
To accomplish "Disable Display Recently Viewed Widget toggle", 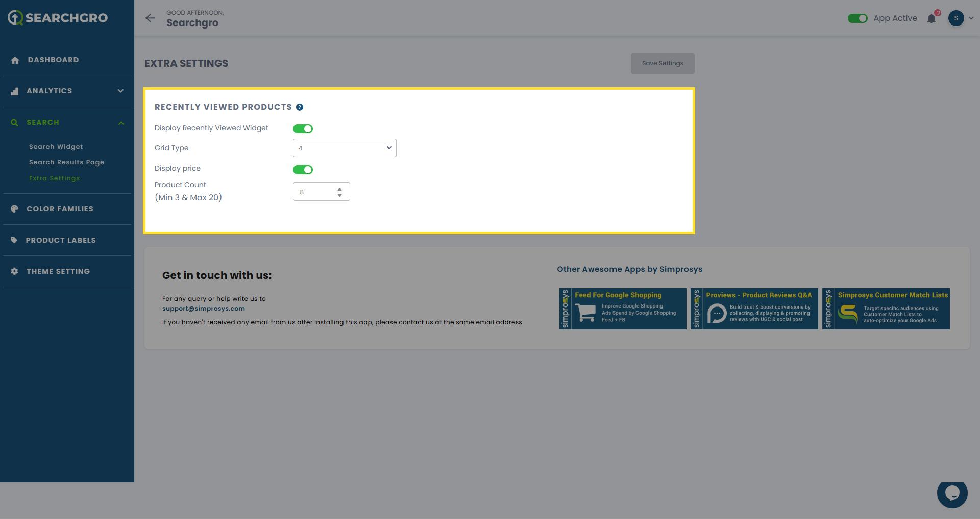I will [x=303, y=129].
